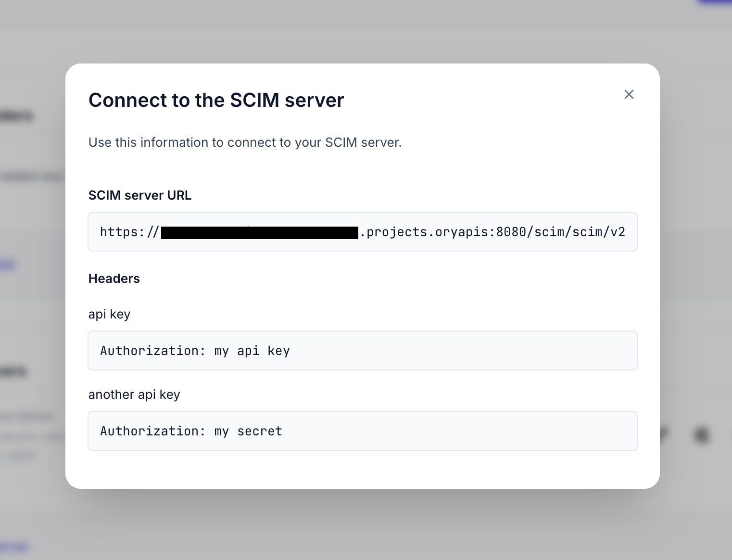Click the 'https://' prefix in the URL

click(129, 232)
